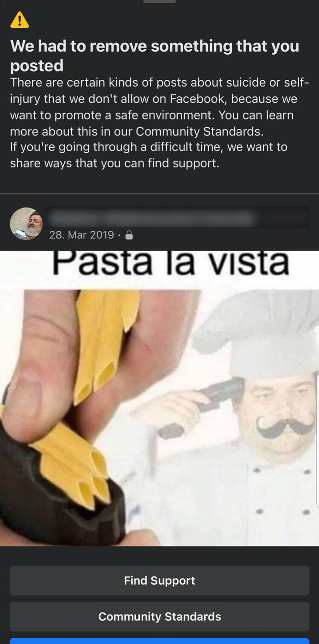Grab the sheet handle bar at top
The height and width of the screenshot is (644, 319).
coord(159,1)
